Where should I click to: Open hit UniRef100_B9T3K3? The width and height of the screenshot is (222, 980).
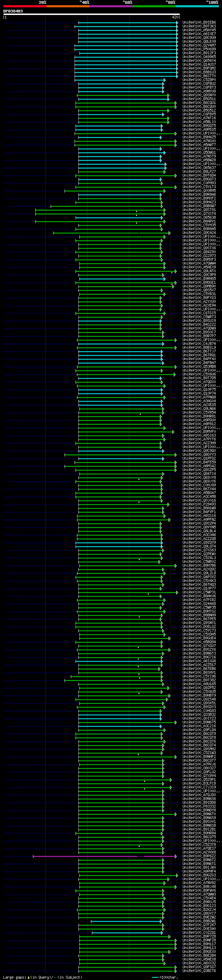(x=199, y=26)
